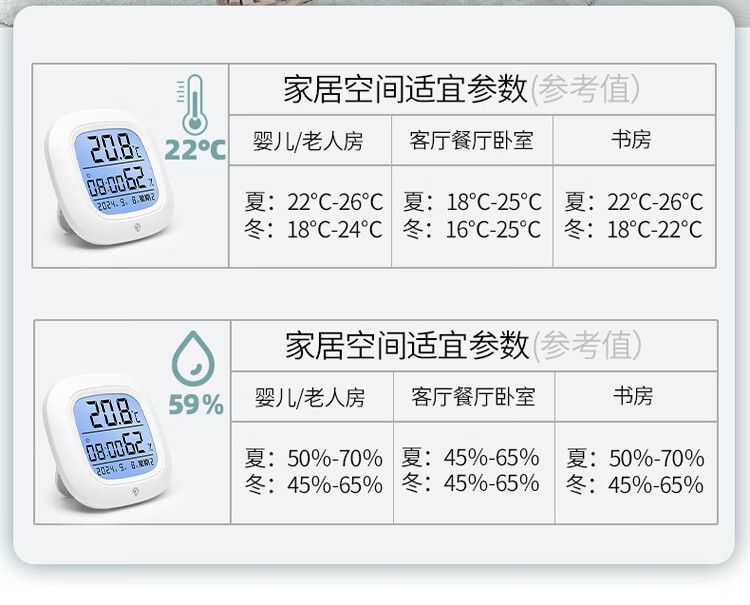This screenshot has height=605, width=750.
Task: Select the 59% humidity label
Action: tap(196, 405)
